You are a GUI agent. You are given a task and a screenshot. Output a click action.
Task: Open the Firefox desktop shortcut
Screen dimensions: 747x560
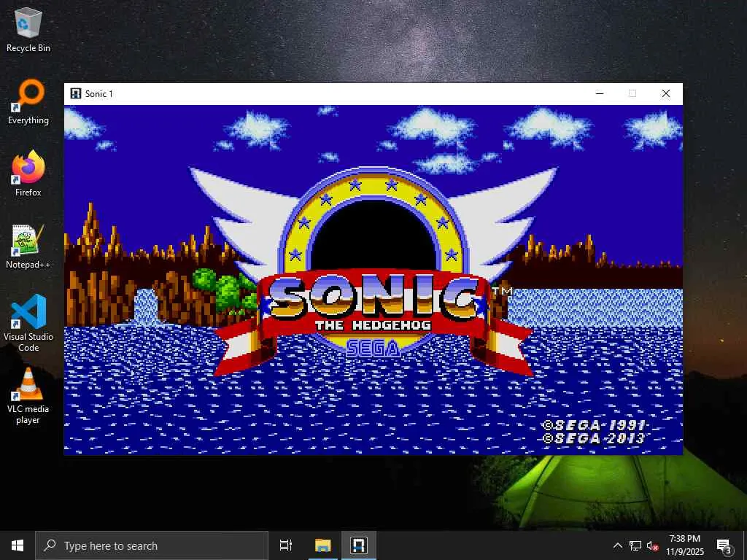28,174
